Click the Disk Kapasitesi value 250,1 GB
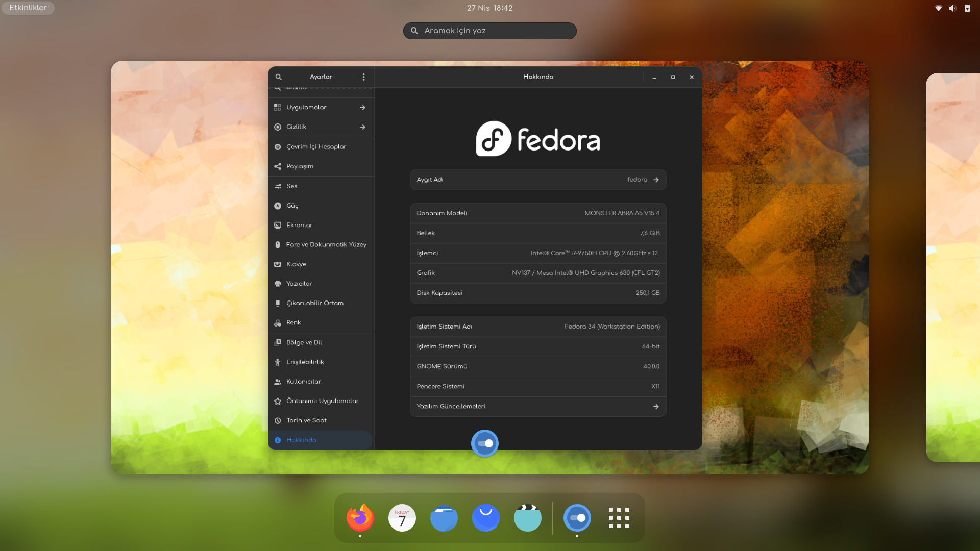This screenshot has height=551, width=980. [x=648, y=293]
